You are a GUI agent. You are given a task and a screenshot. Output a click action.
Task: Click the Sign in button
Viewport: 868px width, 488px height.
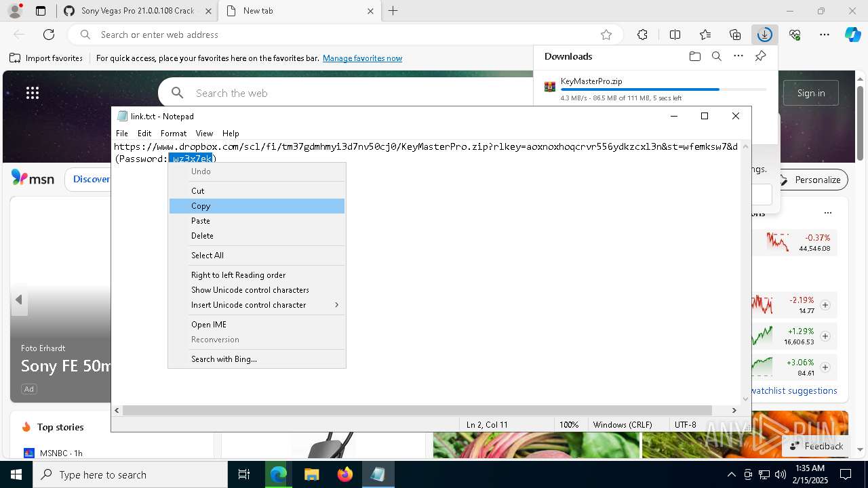811,93
